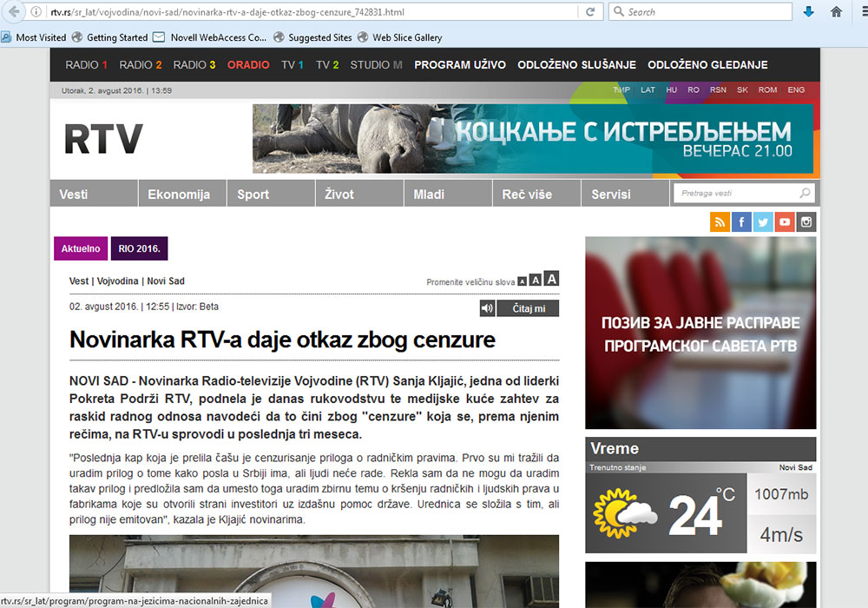This screenshot has height=608, width=868.
Task: Click the browser reload icon
Action: [590, 12]
